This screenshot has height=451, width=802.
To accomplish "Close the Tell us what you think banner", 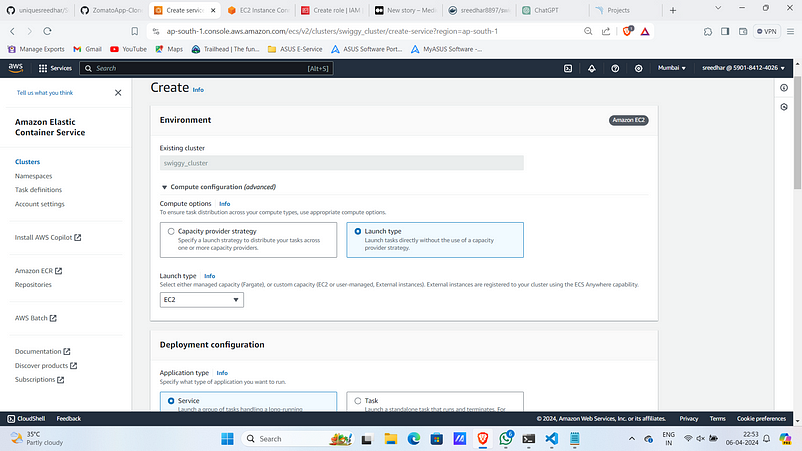I will [118, 93].
